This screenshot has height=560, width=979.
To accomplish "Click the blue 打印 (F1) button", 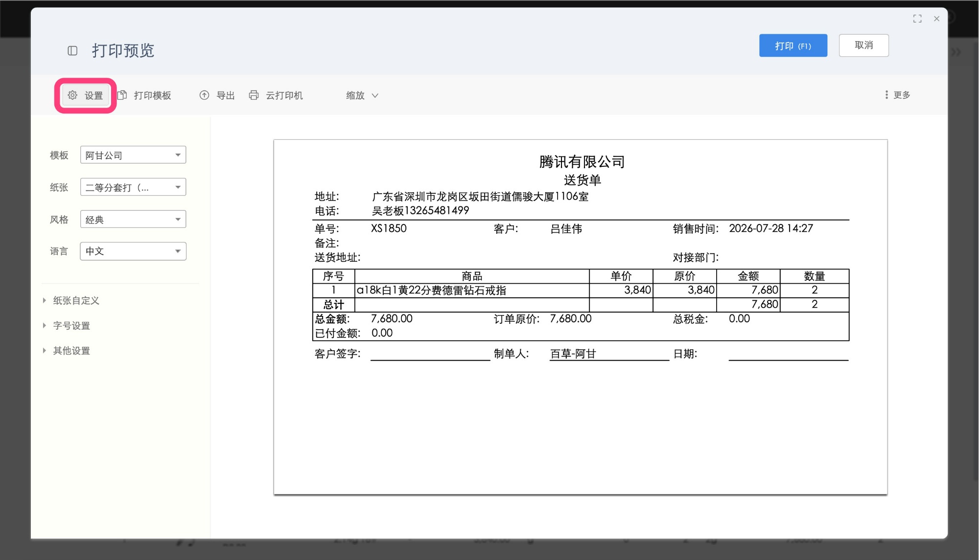I will pos(793,45).
